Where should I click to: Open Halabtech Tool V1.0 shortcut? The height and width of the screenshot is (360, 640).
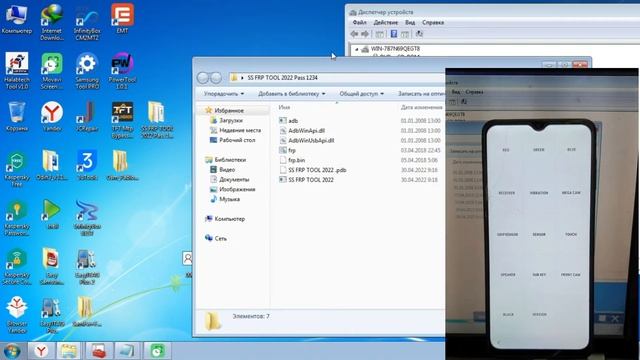point(16,71)
